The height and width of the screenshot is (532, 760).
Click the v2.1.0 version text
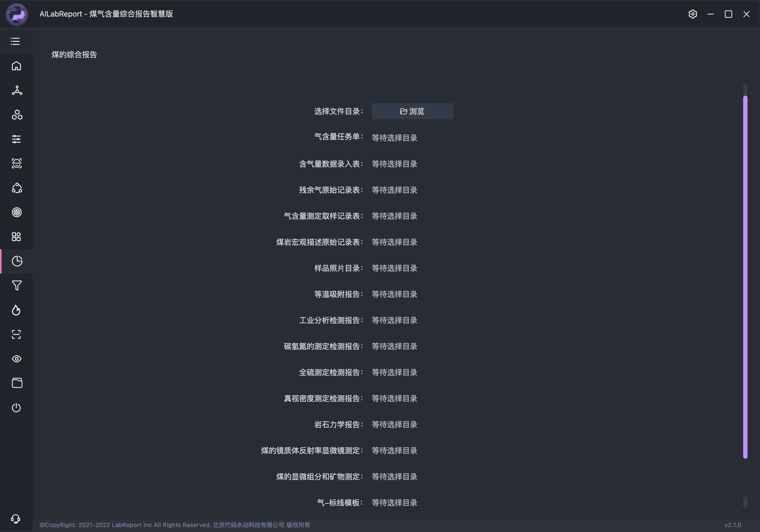coord(733,525)
